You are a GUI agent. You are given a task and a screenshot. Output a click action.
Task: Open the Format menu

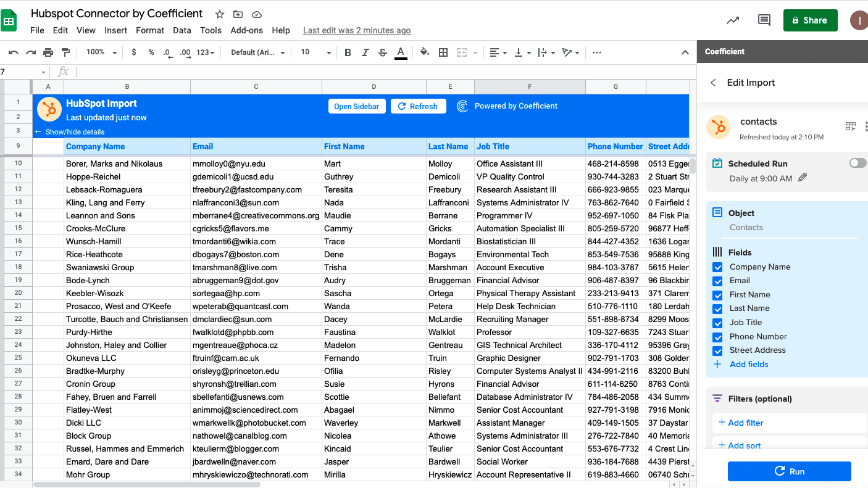click(150, 30)
